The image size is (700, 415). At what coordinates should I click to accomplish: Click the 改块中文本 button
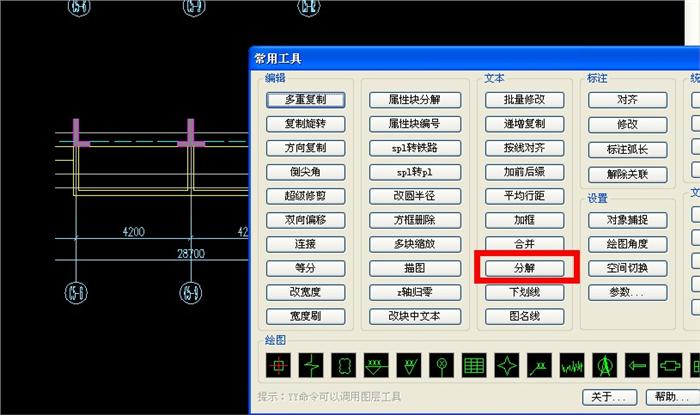[415, 317]
